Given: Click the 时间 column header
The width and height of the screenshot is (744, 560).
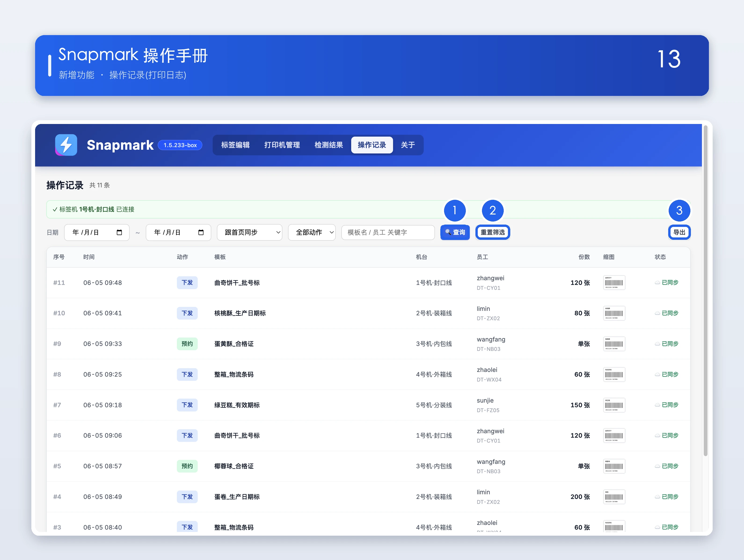Looking at the screenshot, I should coord(89,257).
